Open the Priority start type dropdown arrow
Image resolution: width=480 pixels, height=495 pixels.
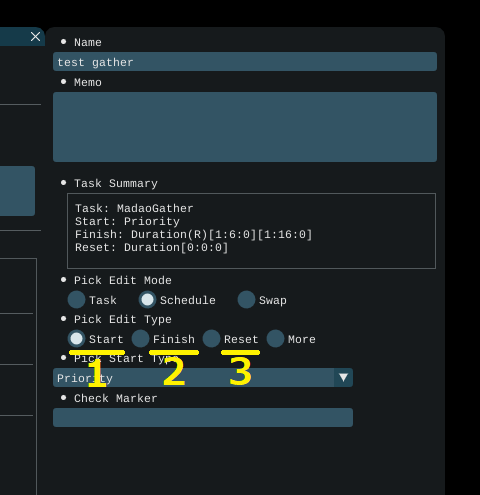tap(343, 377)
